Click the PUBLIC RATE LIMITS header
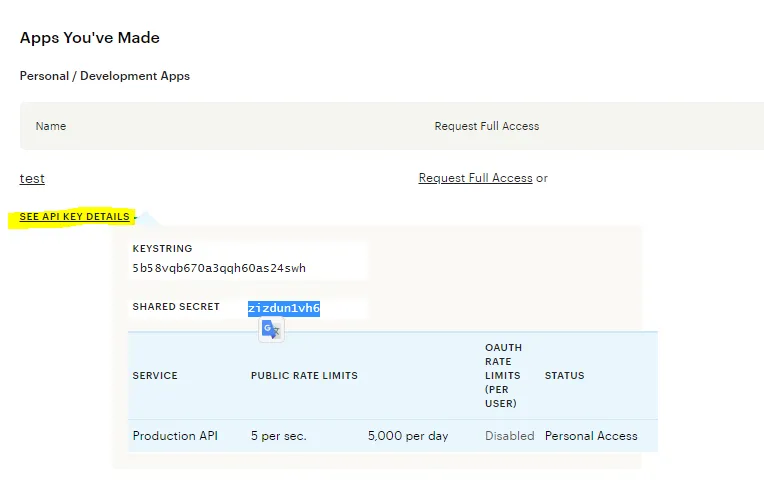This screenshot has height=480, width=764. (x=304, y=376)
